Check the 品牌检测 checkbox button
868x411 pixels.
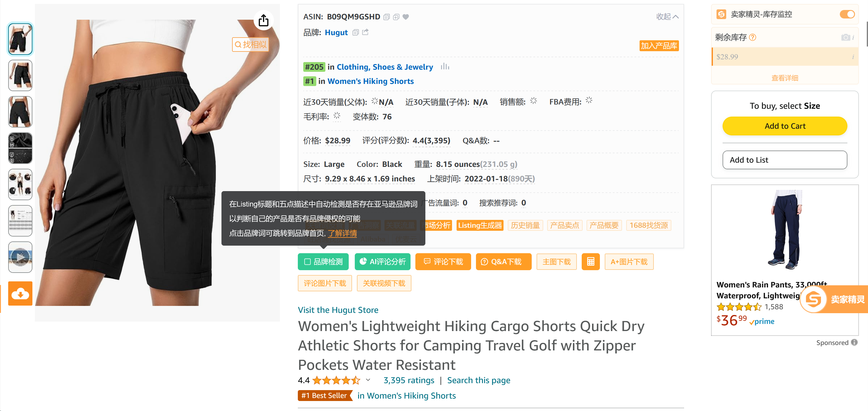pyautogui.click(x=323, y=261)
